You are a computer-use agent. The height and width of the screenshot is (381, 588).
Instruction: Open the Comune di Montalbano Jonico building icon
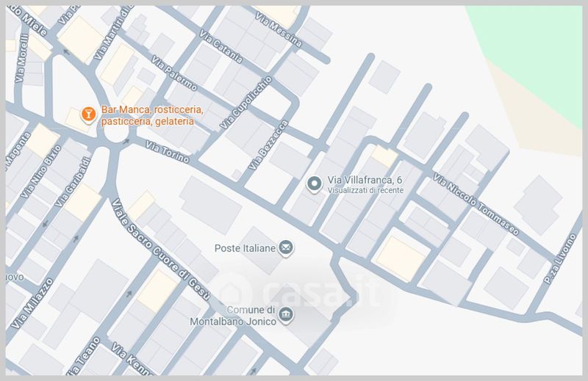tap(285, 316)
